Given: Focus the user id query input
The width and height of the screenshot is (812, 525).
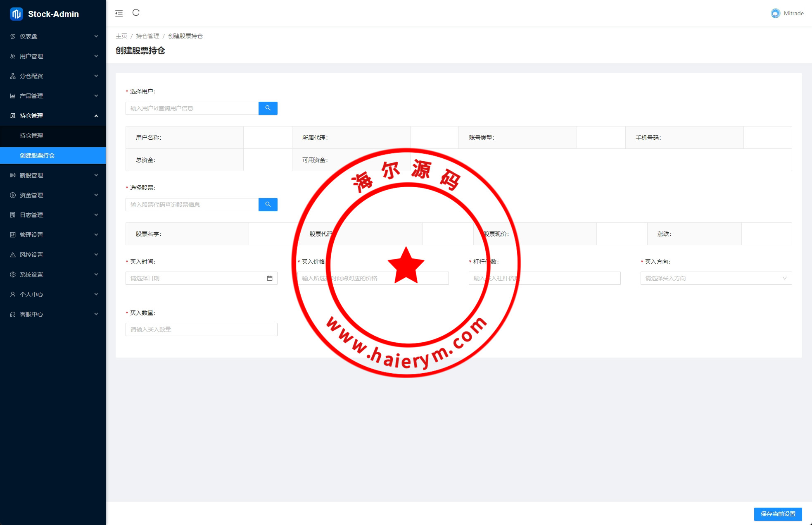Looking at the screenshot, I should pyautogui.click(x=192, y=108).
